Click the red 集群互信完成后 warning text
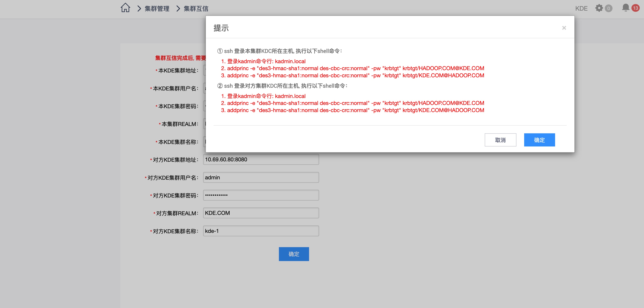644x308 pixels. [x=180, y=58]
